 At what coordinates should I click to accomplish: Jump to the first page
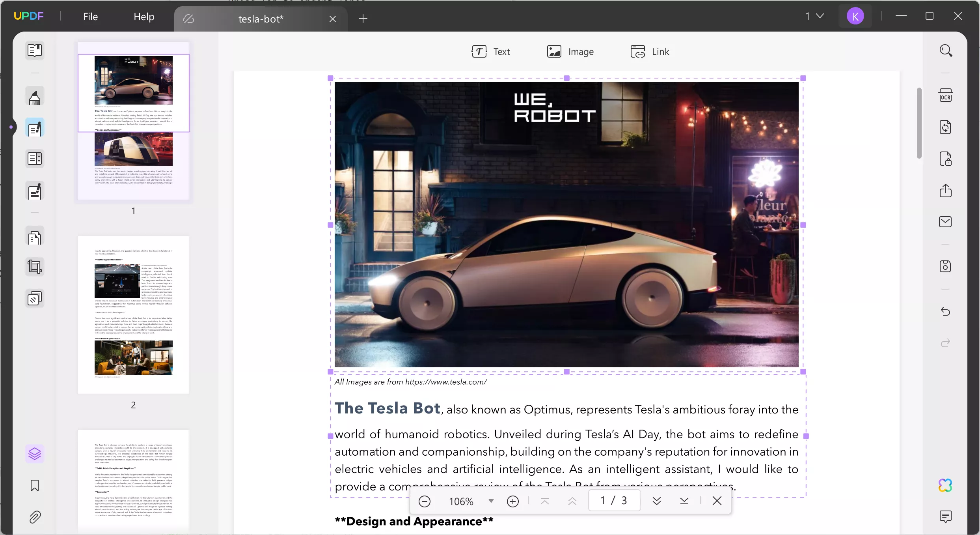tap(545, 501)
